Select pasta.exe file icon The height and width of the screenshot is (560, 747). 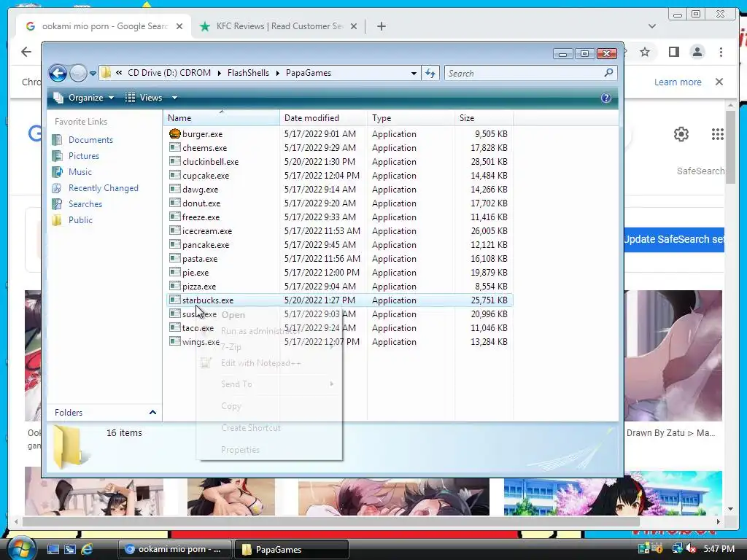click(175, 258)
